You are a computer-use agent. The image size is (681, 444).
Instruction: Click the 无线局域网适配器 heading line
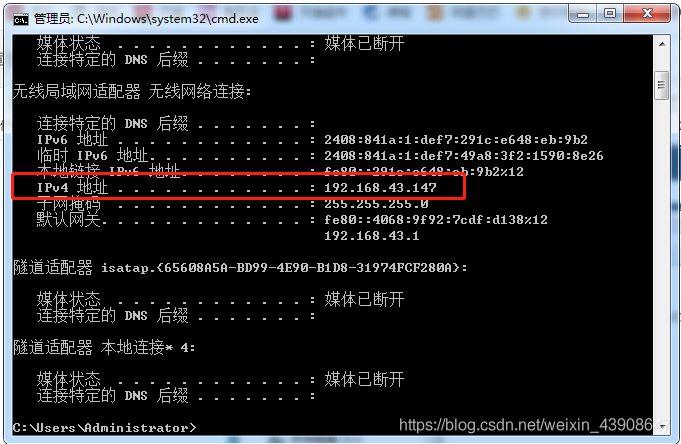click(x=132, y=92)
